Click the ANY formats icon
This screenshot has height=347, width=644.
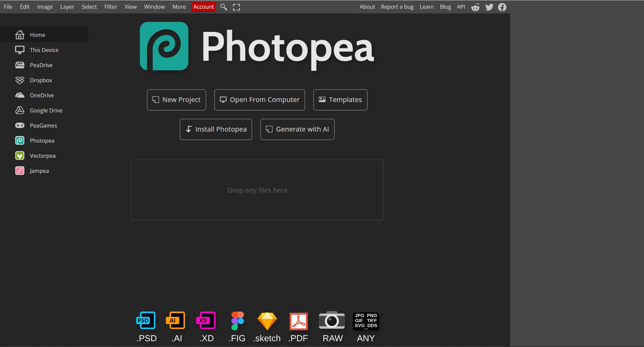[x=365, y=320]
